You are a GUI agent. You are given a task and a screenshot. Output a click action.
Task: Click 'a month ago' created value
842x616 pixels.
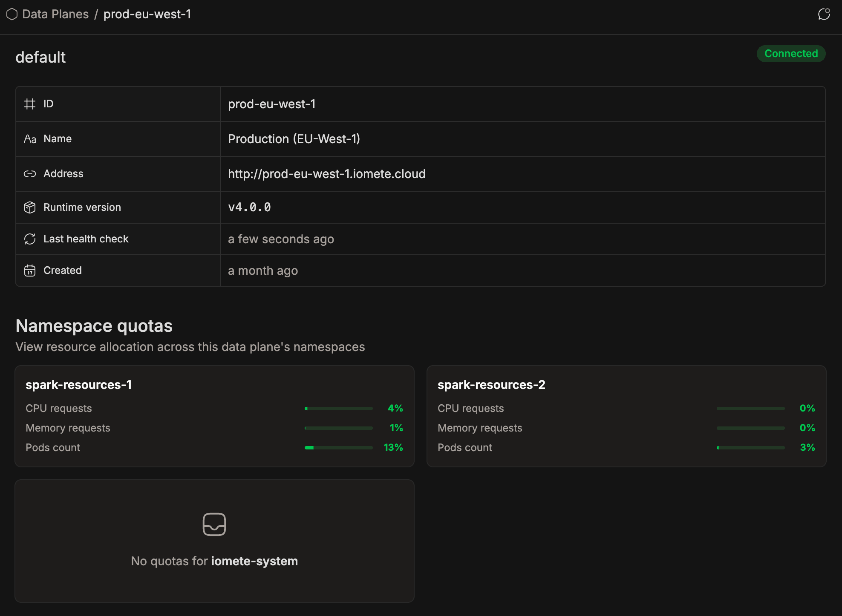coord(263,271)
